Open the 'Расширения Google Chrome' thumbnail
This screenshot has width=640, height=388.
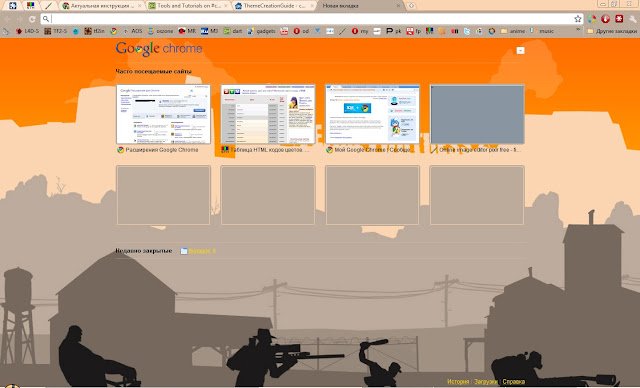(x=163, y=114)
